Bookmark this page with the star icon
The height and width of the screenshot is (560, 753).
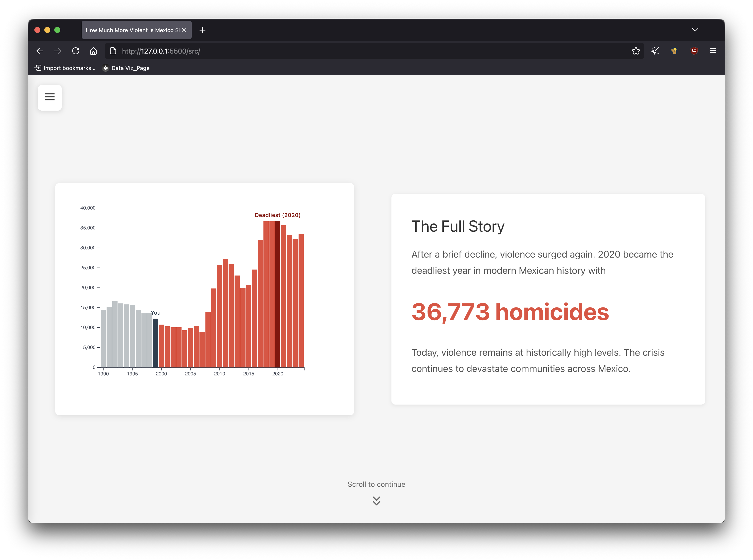point(635,51)
